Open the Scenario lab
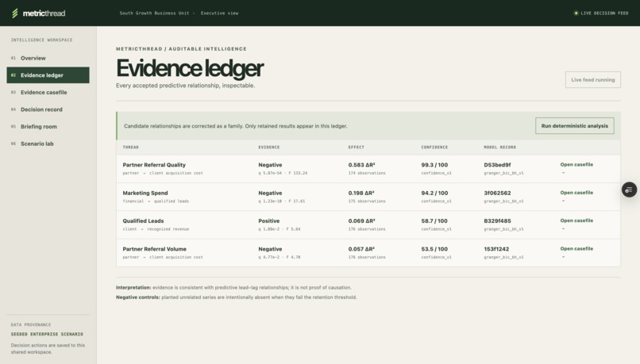The width and height of the screenshot is (640, 364). pos(48,144)
